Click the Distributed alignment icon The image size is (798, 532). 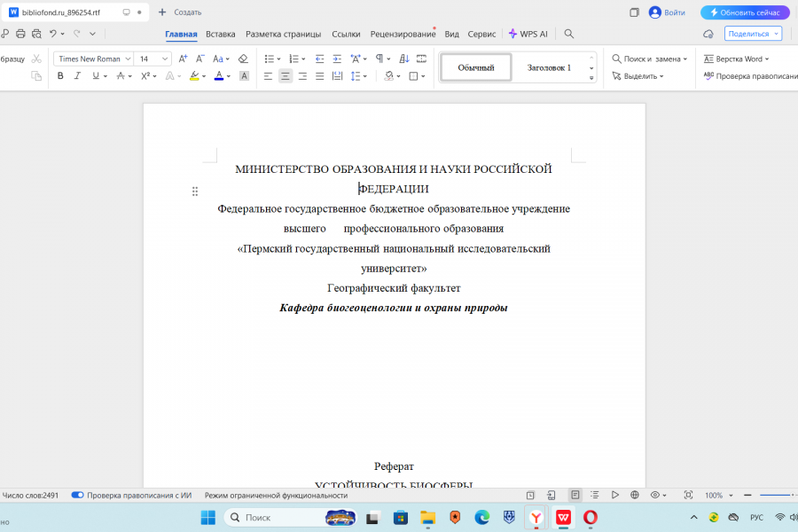(x=337, y=76)
